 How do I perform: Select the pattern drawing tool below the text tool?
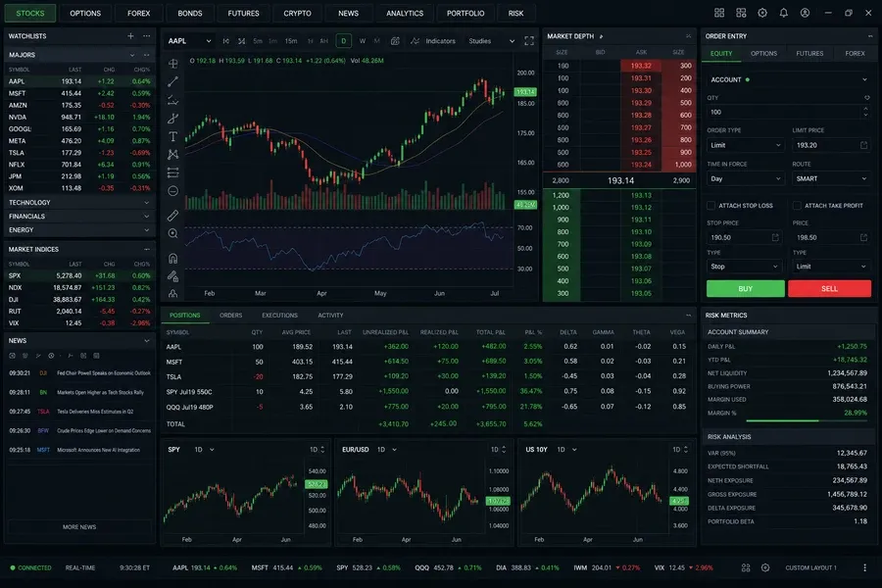(172, 154)
